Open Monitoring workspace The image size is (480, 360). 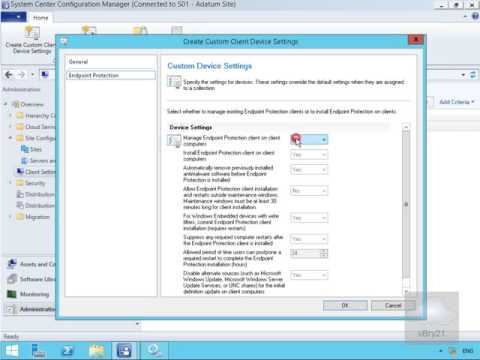(28, 294)
